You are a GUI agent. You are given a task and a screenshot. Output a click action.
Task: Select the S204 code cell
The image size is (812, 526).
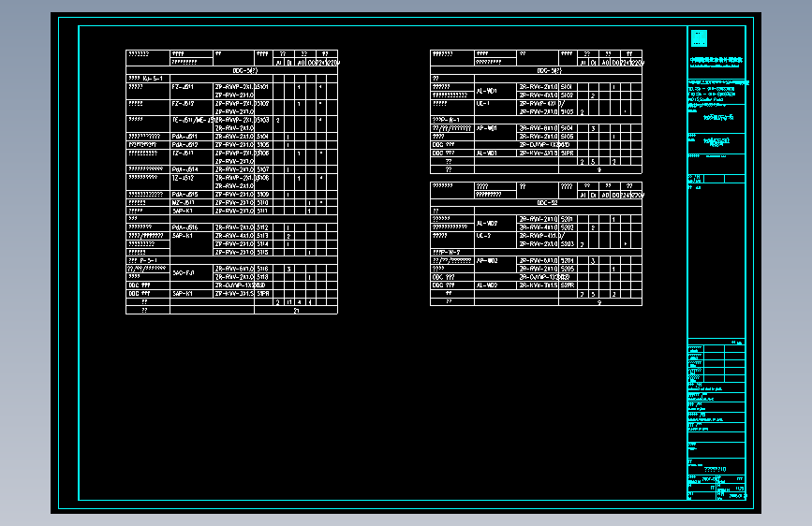pos(568,261)
